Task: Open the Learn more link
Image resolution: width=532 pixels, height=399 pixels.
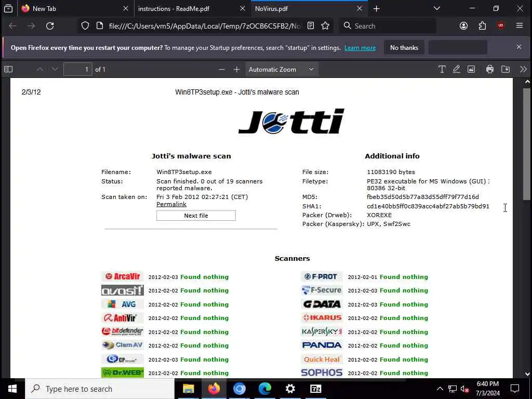Action: pyautogui.click(x=360, y=48)
